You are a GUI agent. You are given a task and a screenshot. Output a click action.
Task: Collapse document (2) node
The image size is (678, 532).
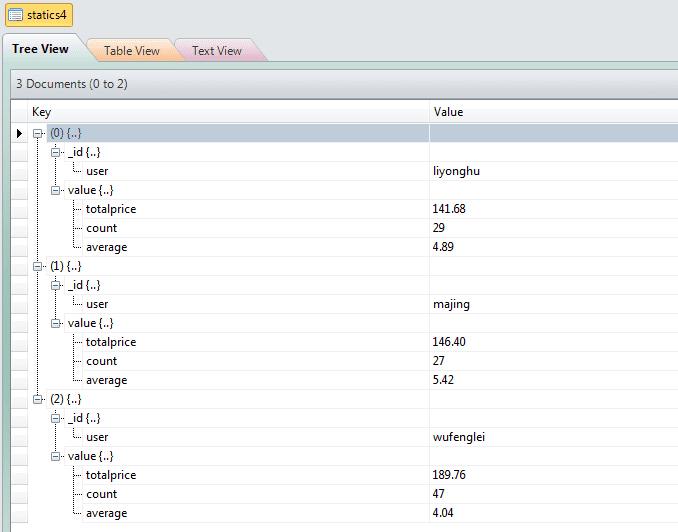(x=38, y=399)
